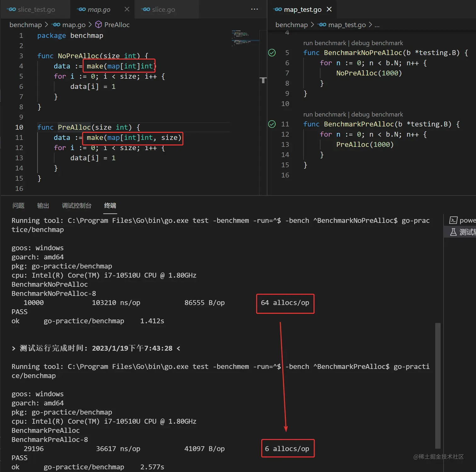Click the terminal panel vertical scrollbar
Viewport: 476px width, 472px height.
click(438, 385)
